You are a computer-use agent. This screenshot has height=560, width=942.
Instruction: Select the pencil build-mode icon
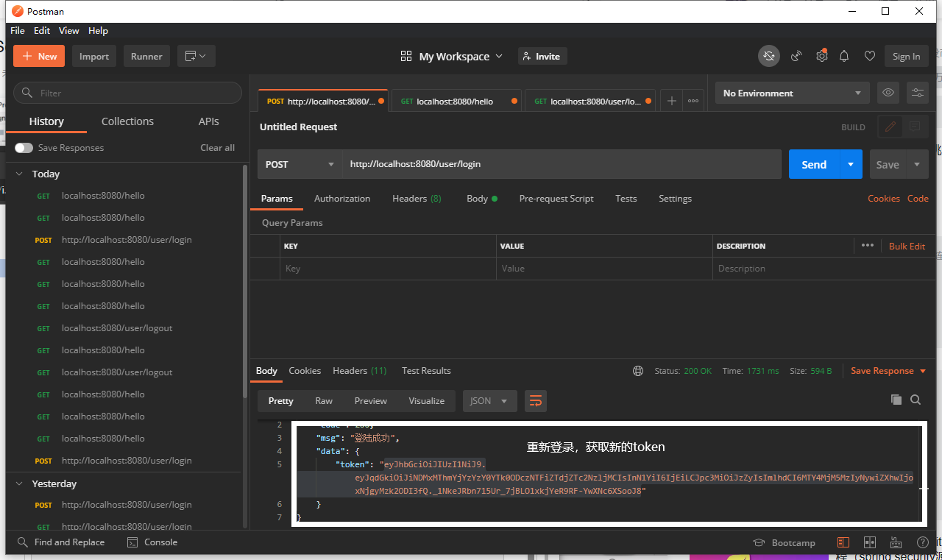[x=890, y=127]
